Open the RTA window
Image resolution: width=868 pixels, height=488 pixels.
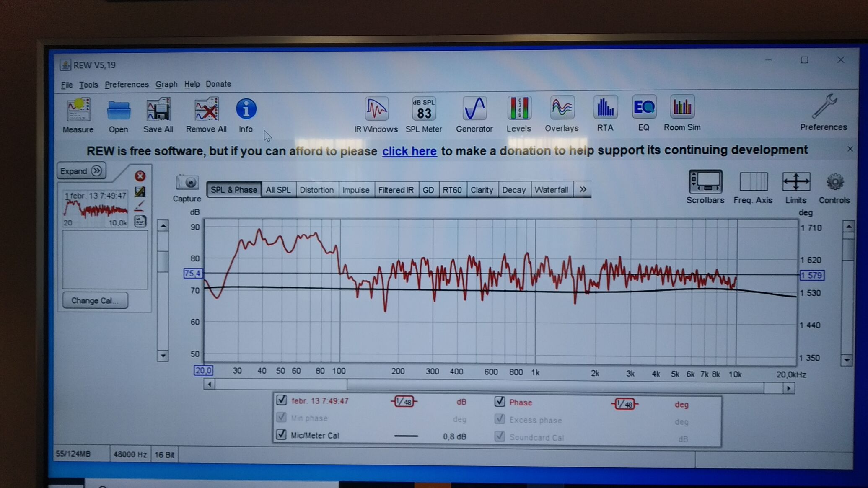(x=605, y=108)
